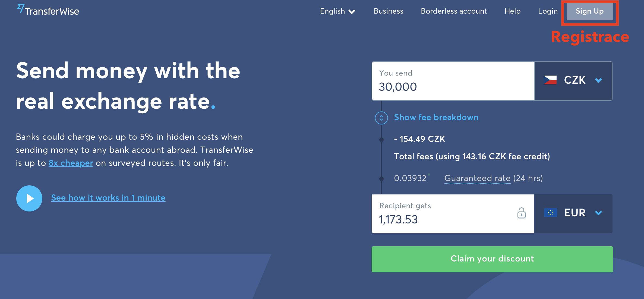
Task: Click the You send amount field
Action: coord(453,81)
